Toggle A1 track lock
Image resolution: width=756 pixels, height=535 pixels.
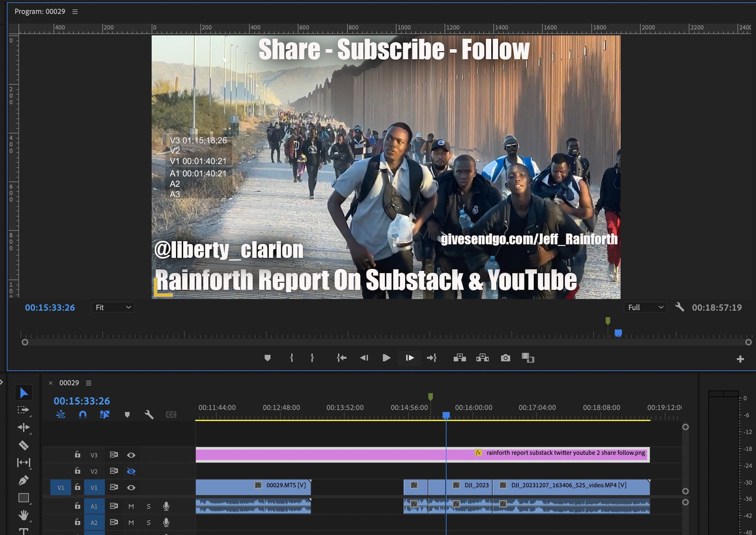point(77,506)
